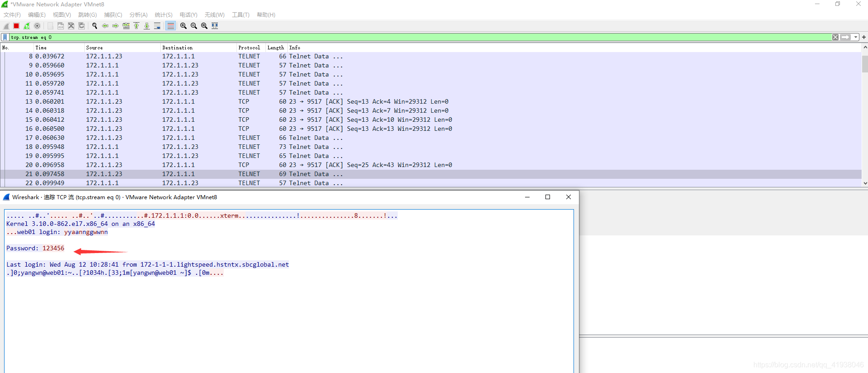Select packet 8 at time 0.039672
The image size is (868, 373).
click(430, 57)
